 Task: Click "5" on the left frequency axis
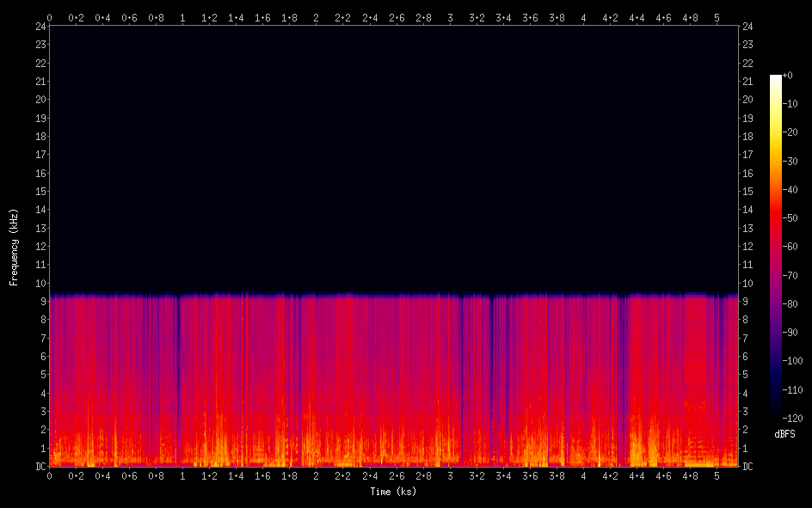(44, 375)
